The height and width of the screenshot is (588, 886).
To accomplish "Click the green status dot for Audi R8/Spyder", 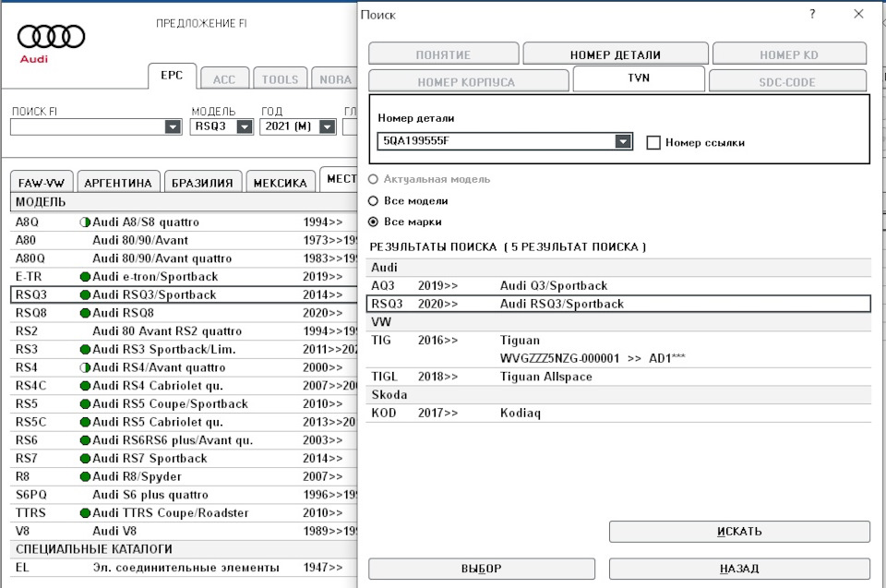I will 86,477.
